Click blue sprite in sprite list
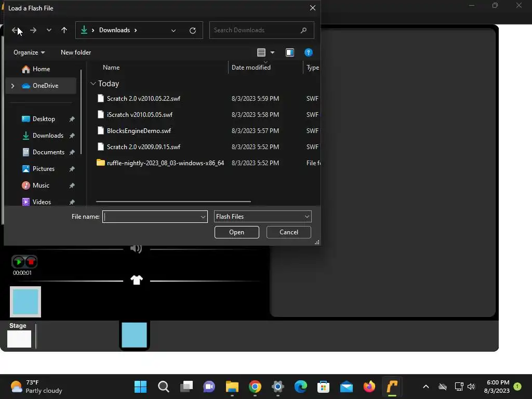532x399 pixels. coord(135,335)
